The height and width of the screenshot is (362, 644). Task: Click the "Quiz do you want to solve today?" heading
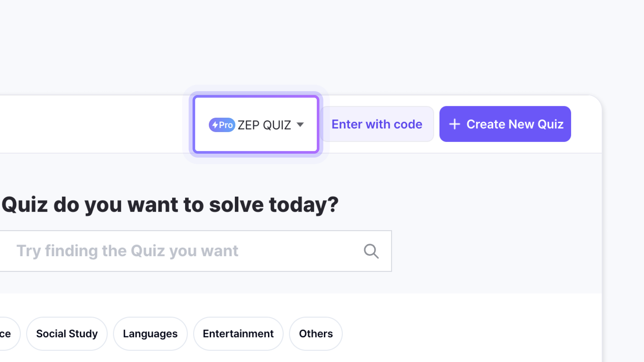170,205
